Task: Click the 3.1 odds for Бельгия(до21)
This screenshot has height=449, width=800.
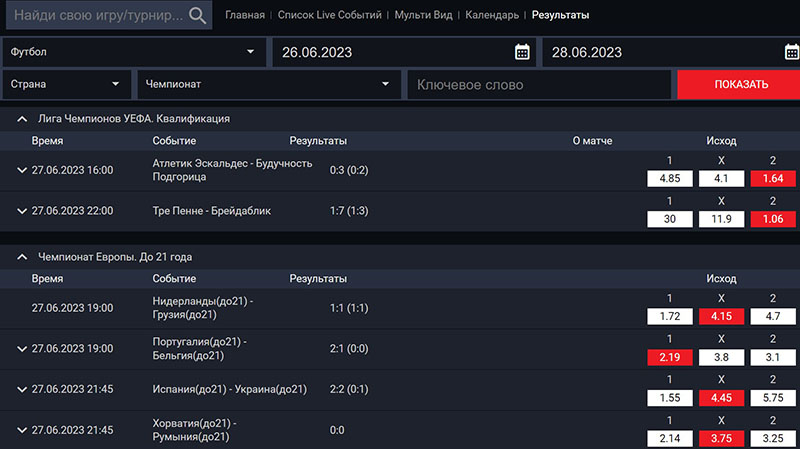Action: 773,357
